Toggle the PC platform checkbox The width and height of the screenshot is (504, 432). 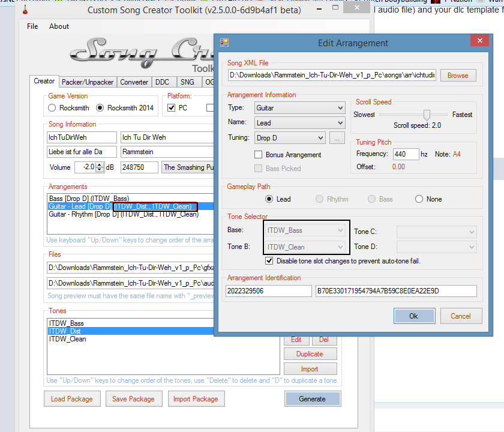point(172,107)
